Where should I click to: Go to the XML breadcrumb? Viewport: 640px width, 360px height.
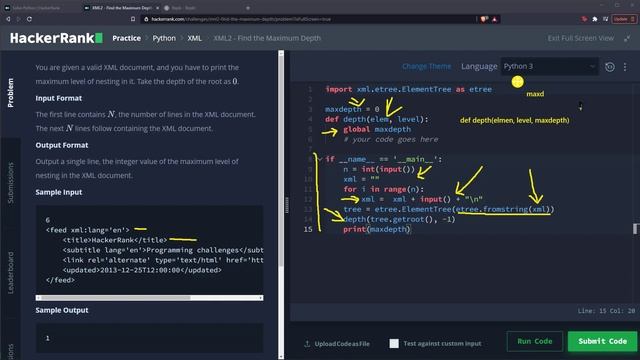[x=194, y=38]
